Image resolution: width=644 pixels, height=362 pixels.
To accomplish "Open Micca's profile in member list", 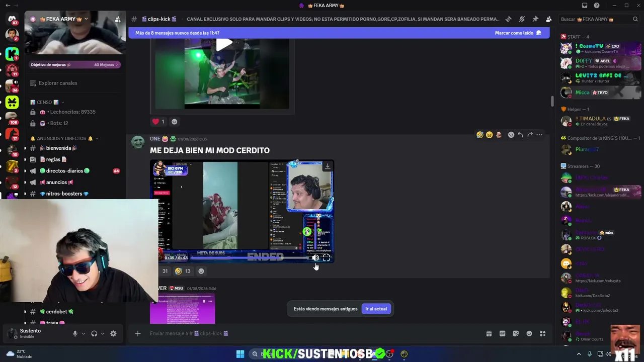I will tap(600, 93).
